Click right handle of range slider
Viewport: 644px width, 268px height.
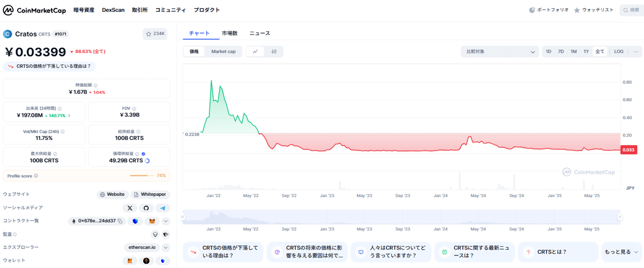click(620, 217)
